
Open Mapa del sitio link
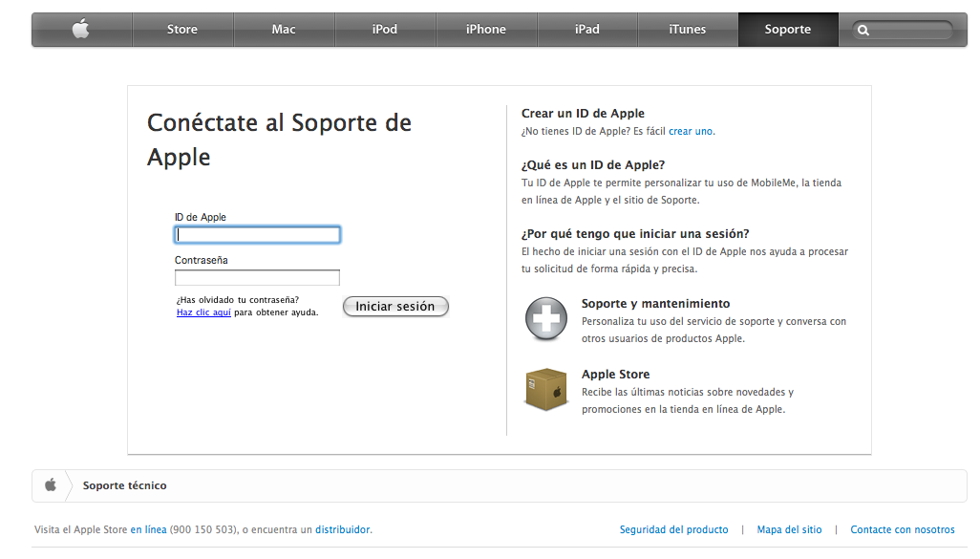tap(789, 529)
